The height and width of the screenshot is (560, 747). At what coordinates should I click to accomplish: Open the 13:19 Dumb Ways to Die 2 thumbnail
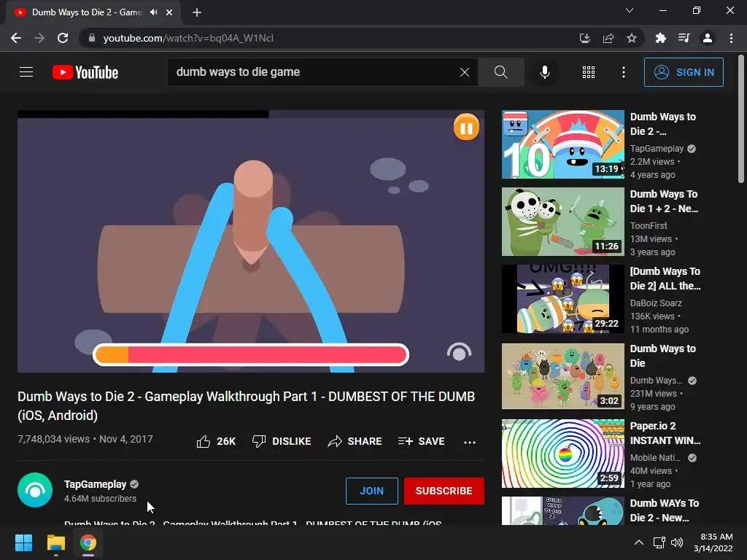click(562, 144)
